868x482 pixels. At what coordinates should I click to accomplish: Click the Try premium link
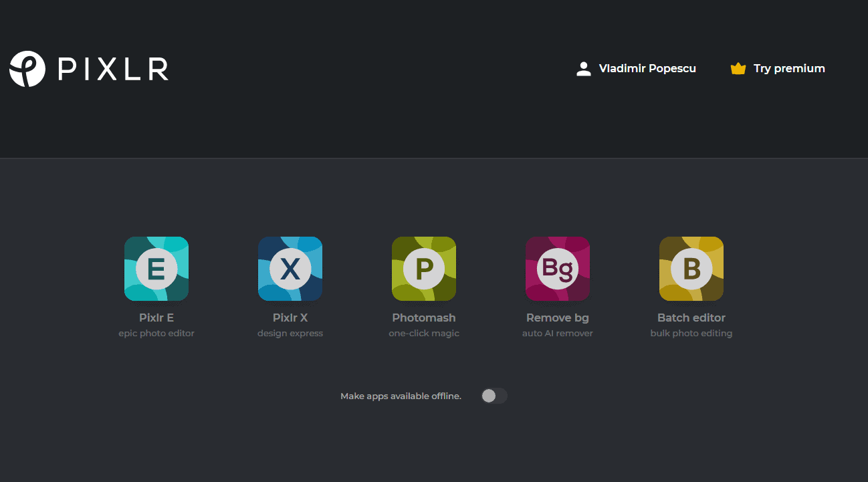click(778, 69)
